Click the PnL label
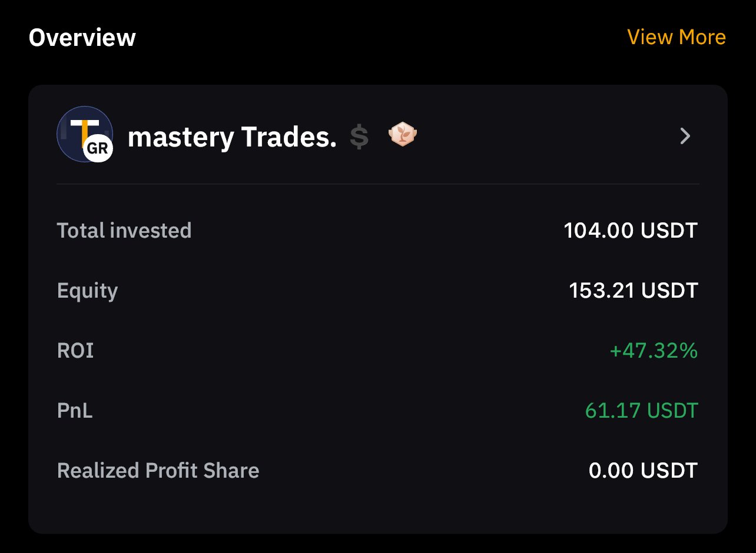 (x=75, y=411)
